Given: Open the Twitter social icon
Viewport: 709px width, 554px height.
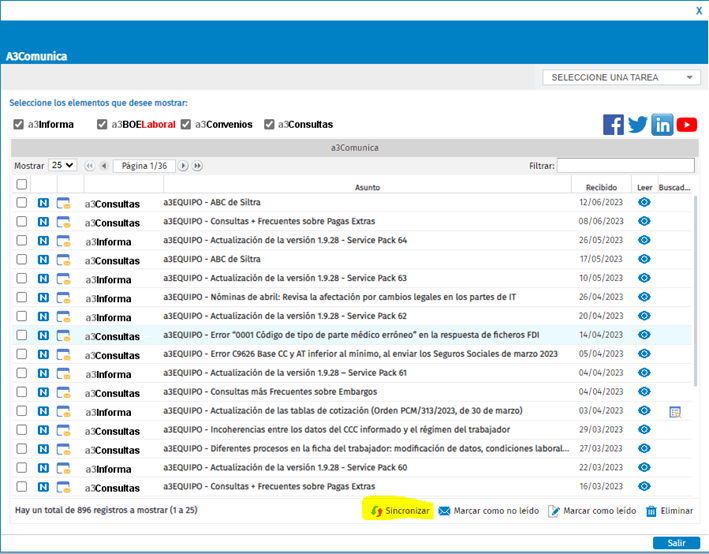Looking at the screenshot, I should coord(638,124).
